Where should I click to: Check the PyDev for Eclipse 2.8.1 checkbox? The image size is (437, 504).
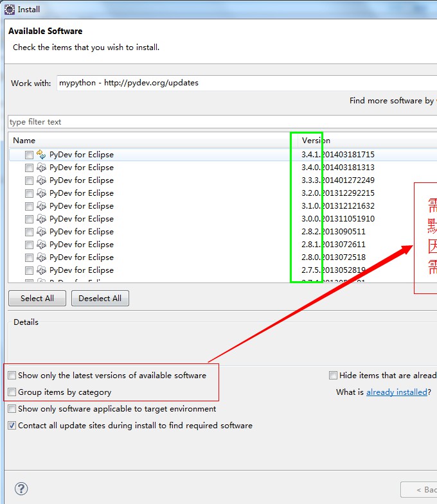click(x=29, y=245)
